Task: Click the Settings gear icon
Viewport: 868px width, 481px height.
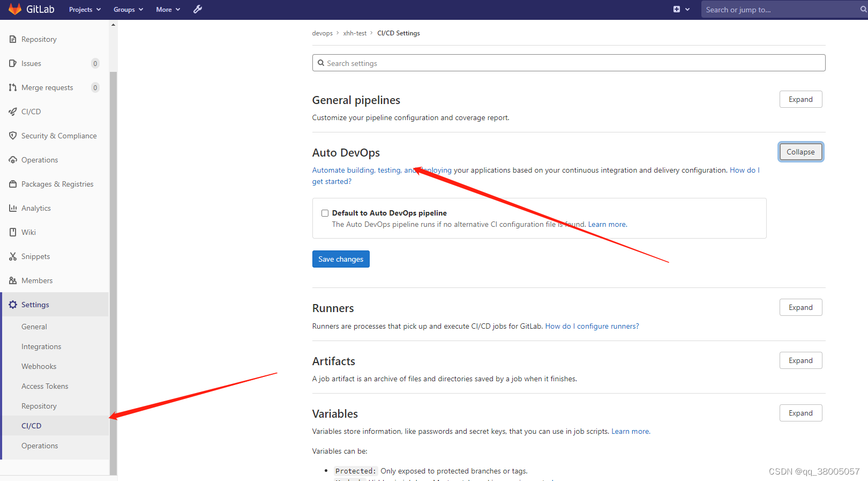Action: (13, 305)
